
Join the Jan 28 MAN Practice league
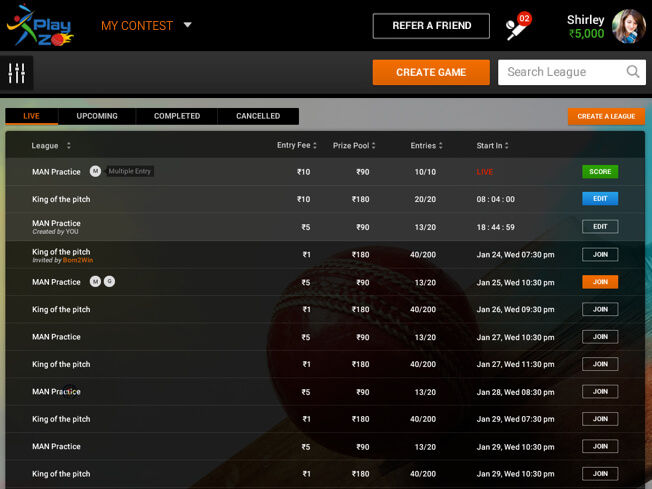click(x=600, y=392)
